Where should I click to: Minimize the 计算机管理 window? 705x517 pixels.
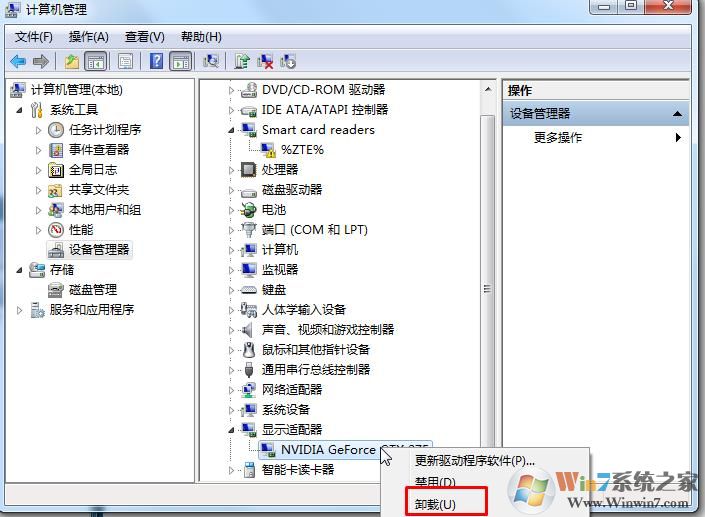(605, 6)
